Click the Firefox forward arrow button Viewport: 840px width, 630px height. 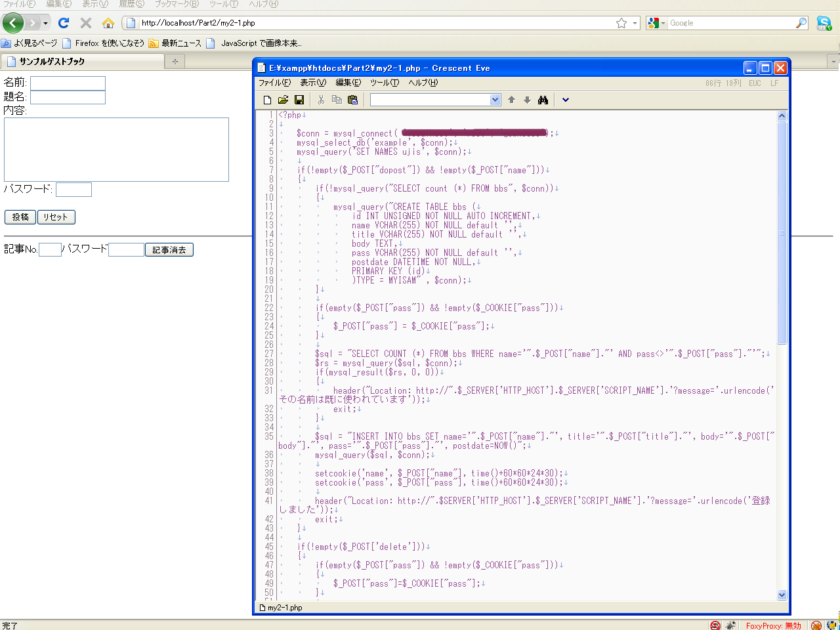coord(32,23)
